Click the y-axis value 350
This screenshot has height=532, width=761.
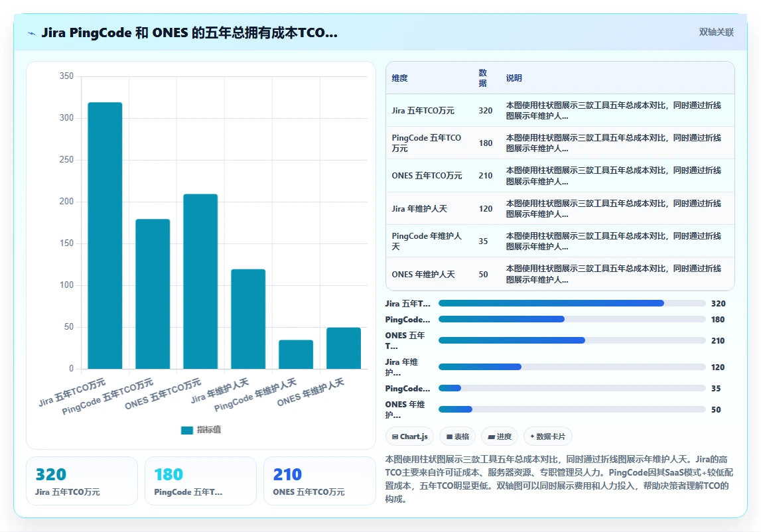[x=66, y=76]
